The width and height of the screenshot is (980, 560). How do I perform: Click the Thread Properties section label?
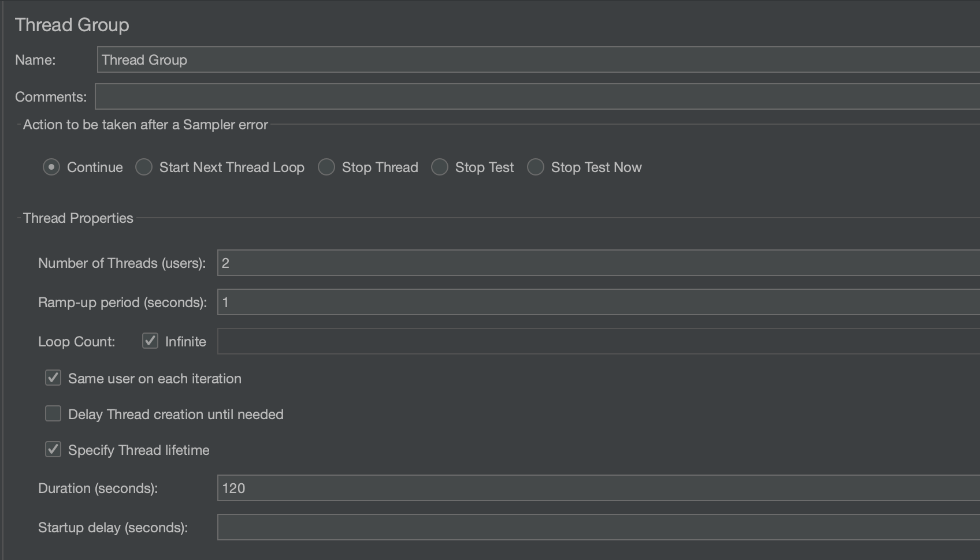point(78,218)
